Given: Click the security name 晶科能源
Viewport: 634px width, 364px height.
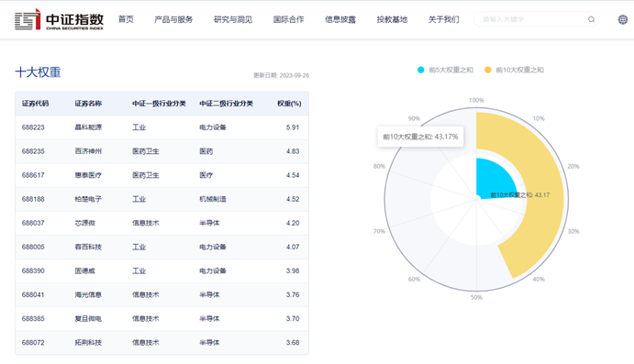Looking at the screenshot, I should coord(88,127).
